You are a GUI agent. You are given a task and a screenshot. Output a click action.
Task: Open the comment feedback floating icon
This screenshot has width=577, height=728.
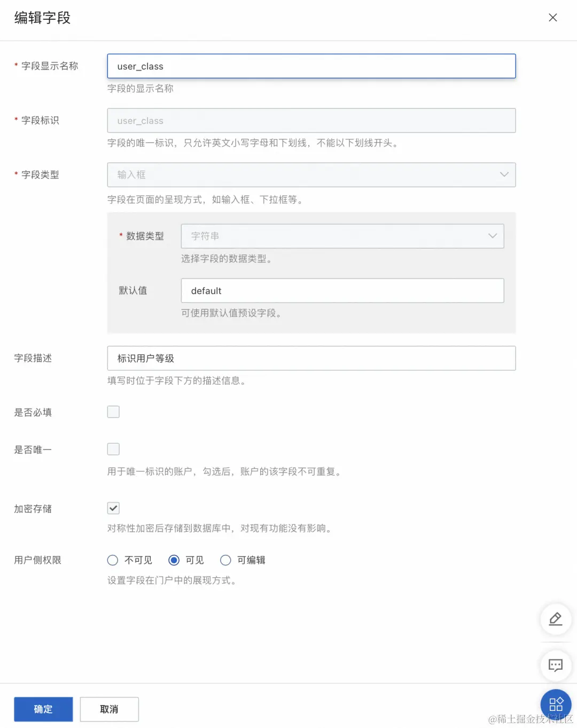555,665
